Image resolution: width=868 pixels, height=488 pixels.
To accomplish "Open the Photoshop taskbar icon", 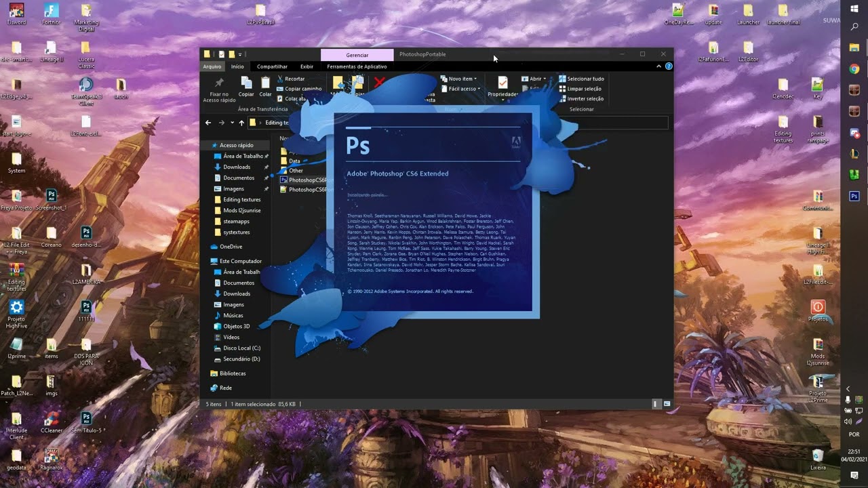I will (854, 197).
